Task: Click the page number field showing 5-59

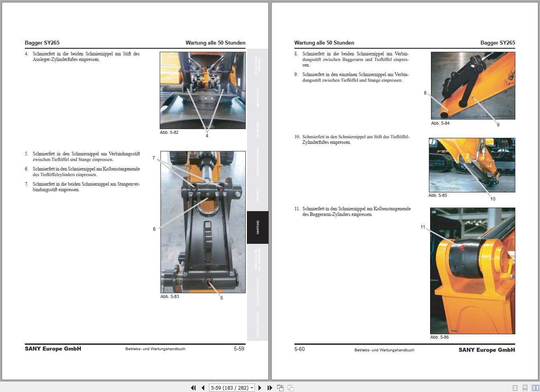Action: [229, 388]
